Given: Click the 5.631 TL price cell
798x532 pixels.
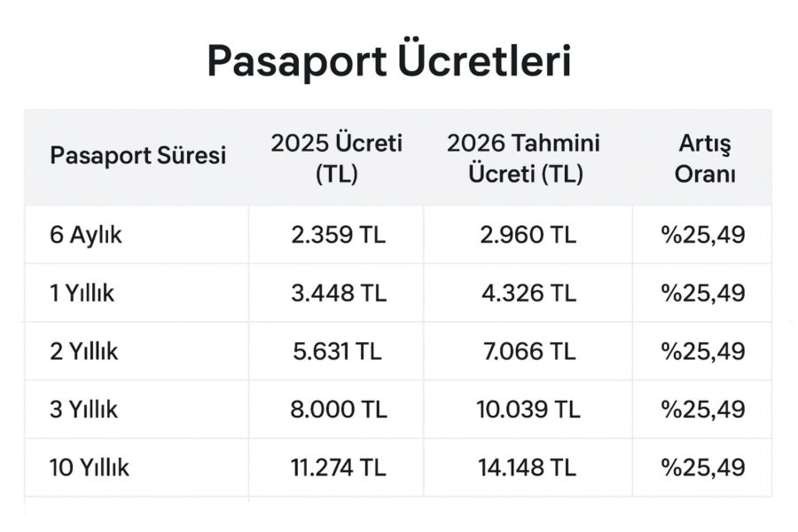Looking at the screenshot, I should pyautogui.click(x=337, y=351).
